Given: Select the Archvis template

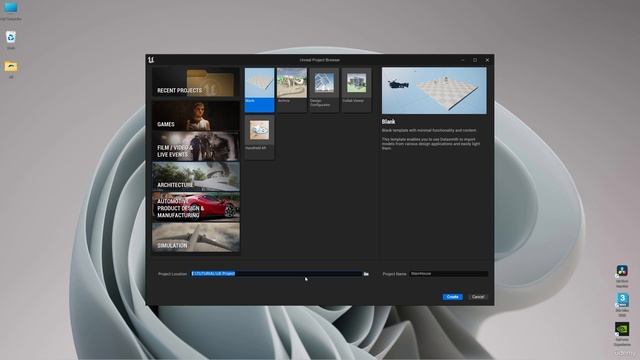Looking at the screenshot, I should [291, 90].
